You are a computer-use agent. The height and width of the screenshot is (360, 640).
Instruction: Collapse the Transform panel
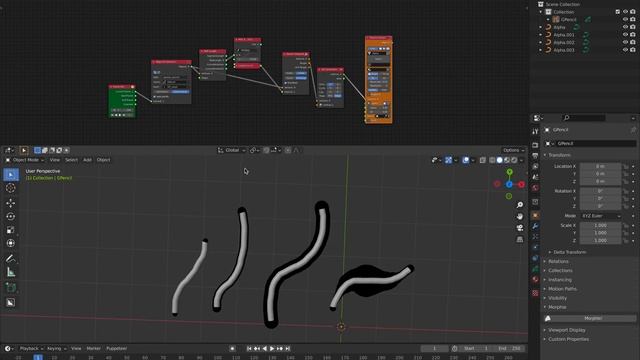[557, 155]
